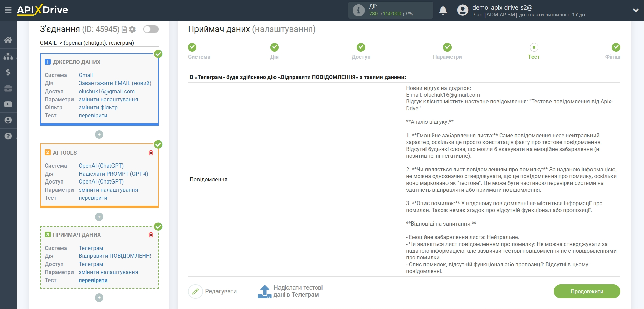Open Телеграм system link in receiver
Image resolution: width=644 pixels, height=309 pixels.
point(91,248)
